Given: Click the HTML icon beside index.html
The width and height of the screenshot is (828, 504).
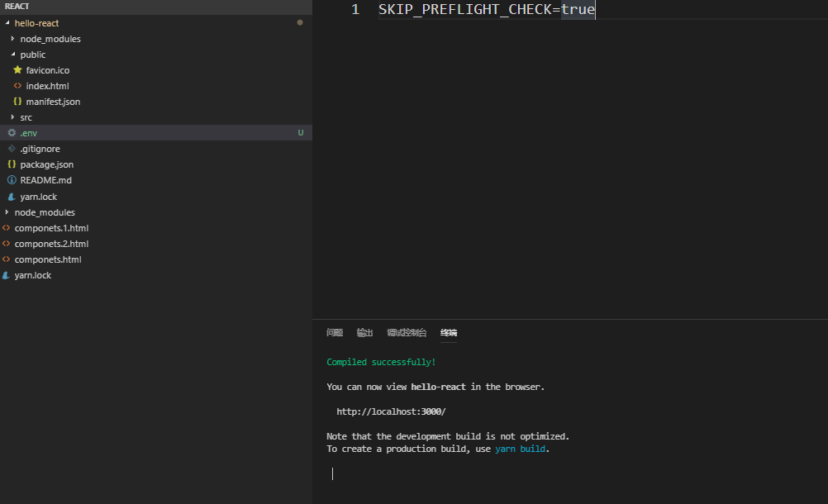Looking at the screenshot, I should [x=17, y=85].
